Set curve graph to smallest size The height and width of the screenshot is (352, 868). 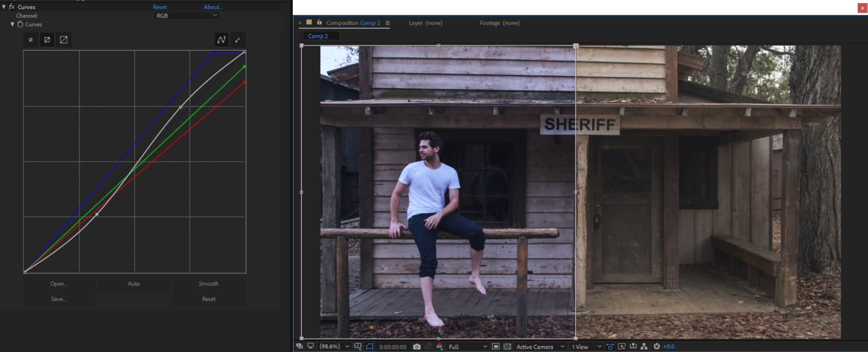click(30, 40)
